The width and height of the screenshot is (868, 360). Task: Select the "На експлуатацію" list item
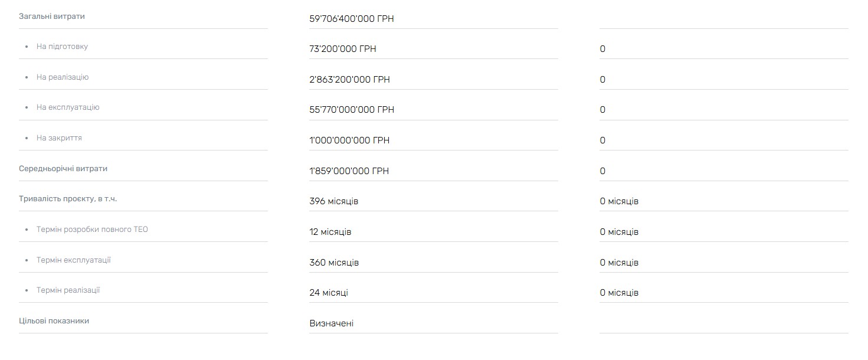[x=68, y=107]
